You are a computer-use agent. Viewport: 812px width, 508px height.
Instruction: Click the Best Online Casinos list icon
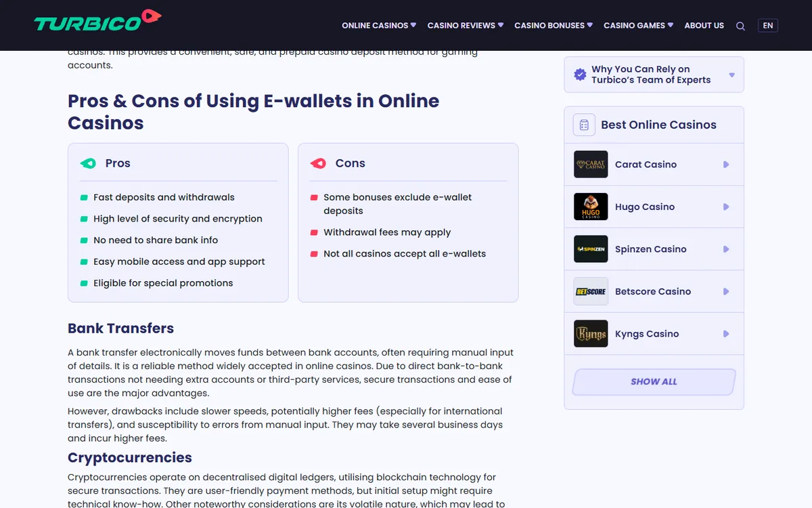tap(584, 125)
